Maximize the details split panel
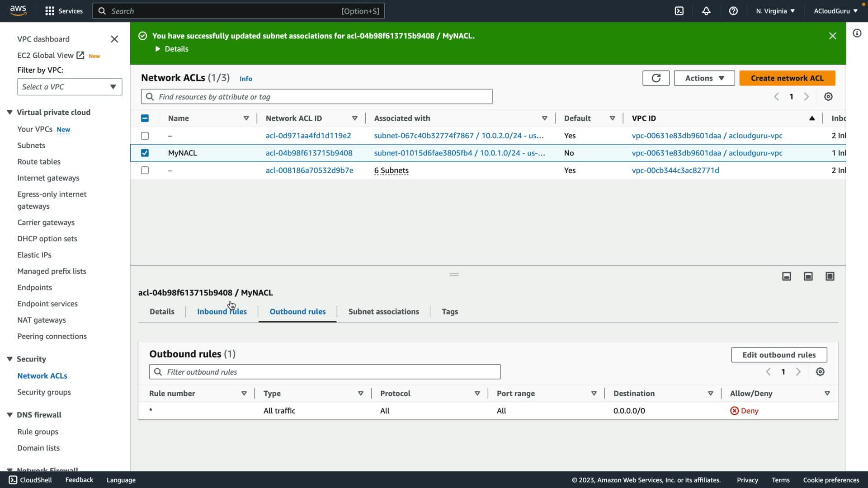Viewport: 868px width, 488px height. 830,276
